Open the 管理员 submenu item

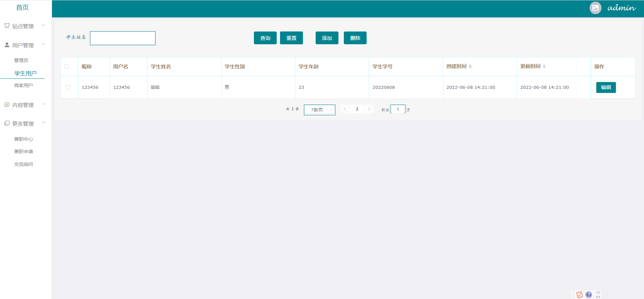[x=21, y=60]
